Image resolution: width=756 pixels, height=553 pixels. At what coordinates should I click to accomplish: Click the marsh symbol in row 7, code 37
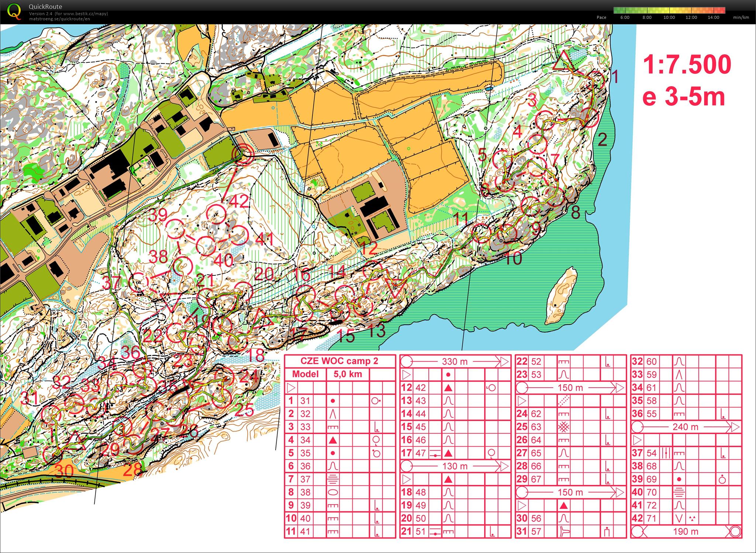333,479
